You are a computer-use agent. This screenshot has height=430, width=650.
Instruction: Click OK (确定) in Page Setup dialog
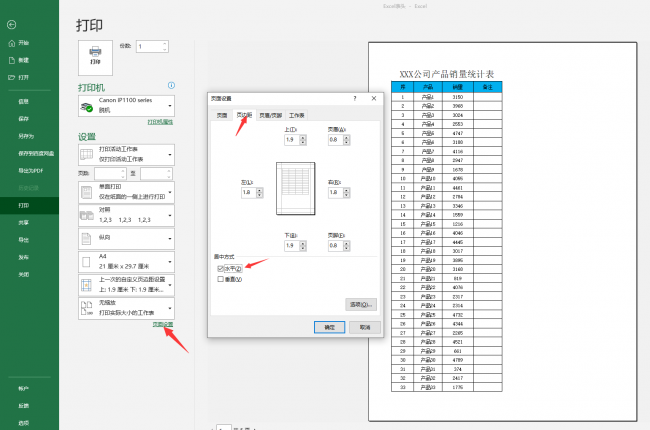[329, 327]
